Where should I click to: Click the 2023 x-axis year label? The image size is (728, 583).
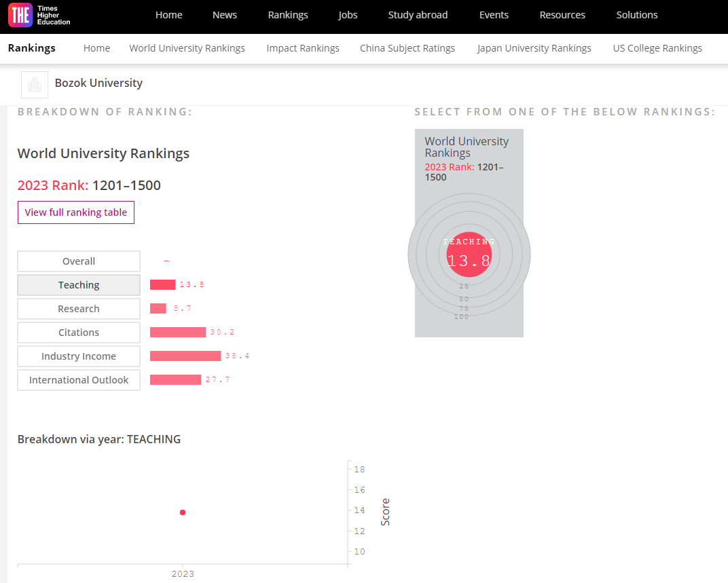[x=183, y=574]
